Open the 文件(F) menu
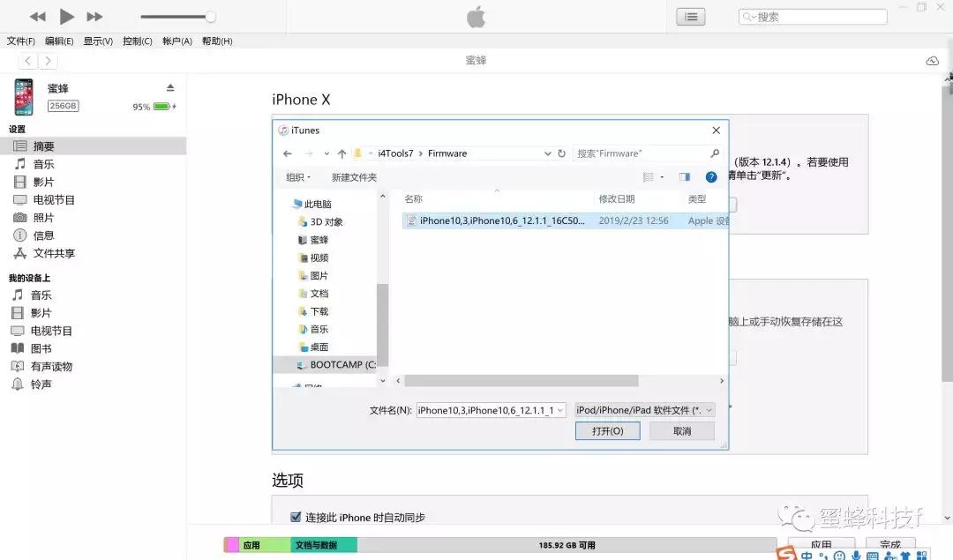The width and height of the screenshot is (953, 560). point(19,40)
